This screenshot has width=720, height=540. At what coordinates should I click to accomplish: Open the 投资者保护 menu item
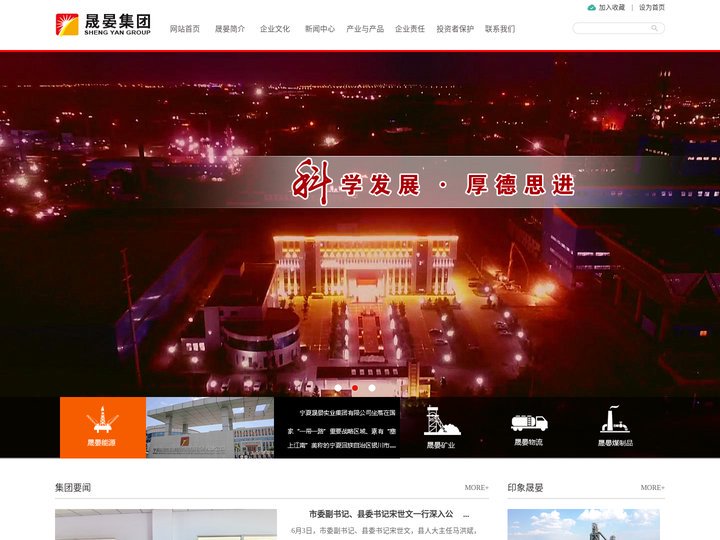pos(455,29)
